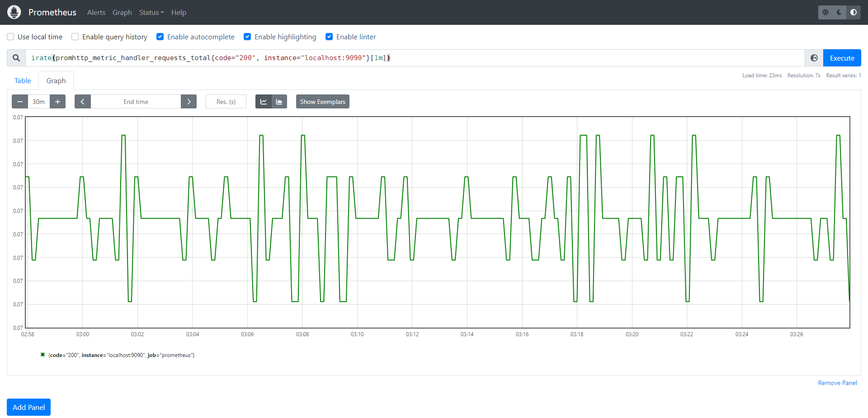Viewport: 868px width, 418px height.
Task: Select the auto theme contrast icon
Action: (x=854, y=12)
